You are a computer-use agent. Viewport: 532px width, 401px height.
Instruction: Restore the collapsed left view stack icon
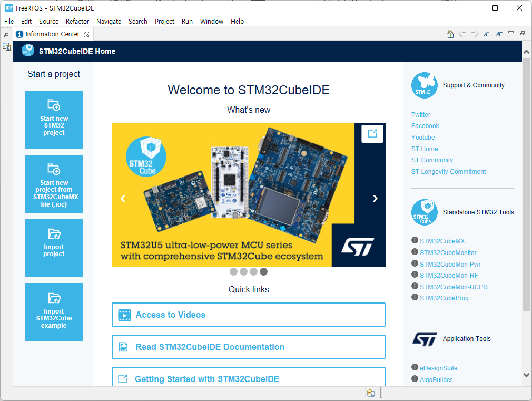[6, 35]
